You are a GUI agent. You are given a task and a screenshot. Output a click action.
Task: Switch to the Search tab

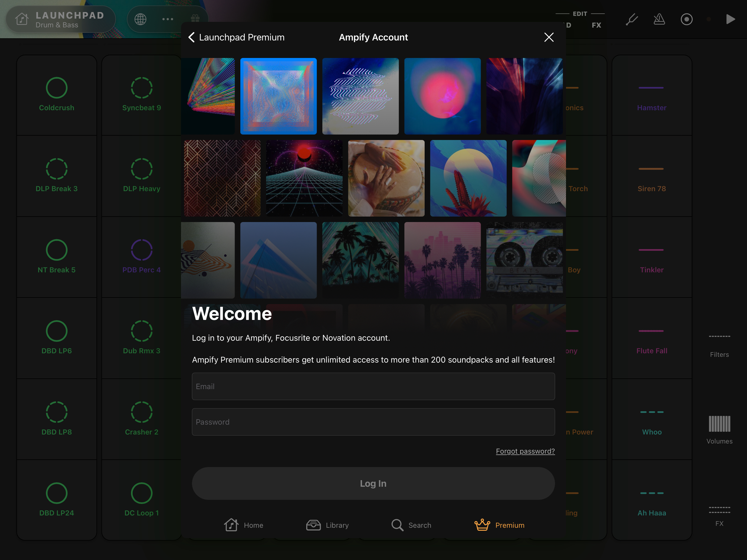(x=411, y=525)
